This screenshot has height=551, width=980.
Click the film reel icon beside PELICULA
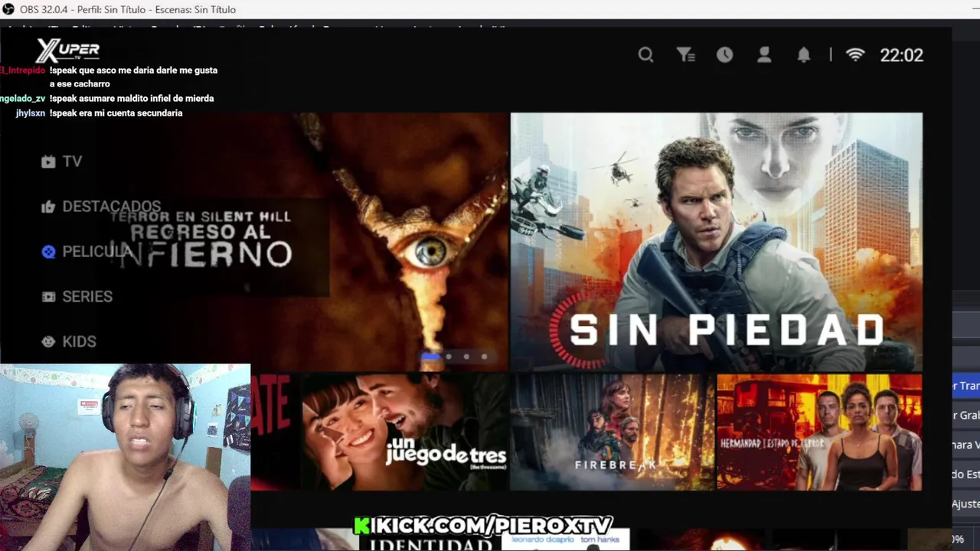48,252
